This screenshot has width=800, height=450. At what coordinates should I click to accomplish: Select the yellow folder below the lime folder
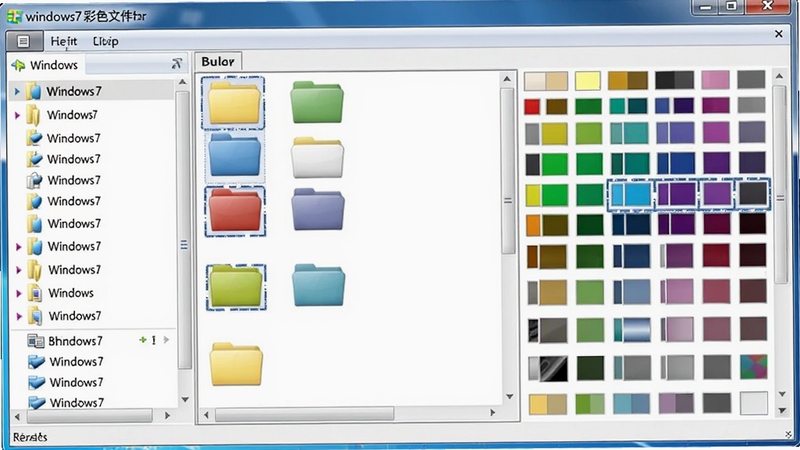(236, 364)
